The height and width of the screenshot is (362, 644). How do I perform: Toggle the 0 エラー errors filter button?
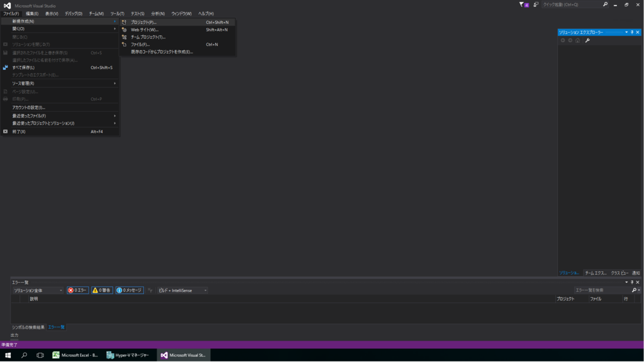tap(77, 290)
